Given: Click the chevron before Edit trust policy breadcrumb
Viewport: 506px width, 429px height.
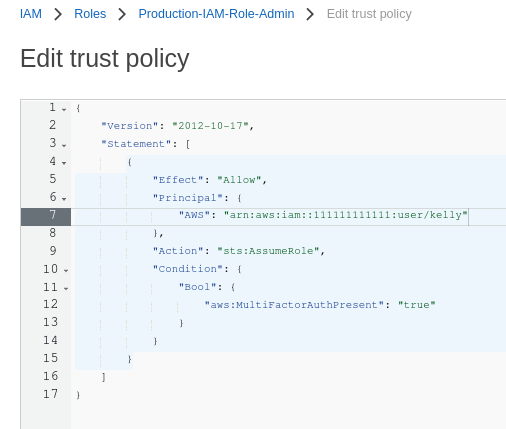Looking at the screenshot, I should (x=310, y=14).
